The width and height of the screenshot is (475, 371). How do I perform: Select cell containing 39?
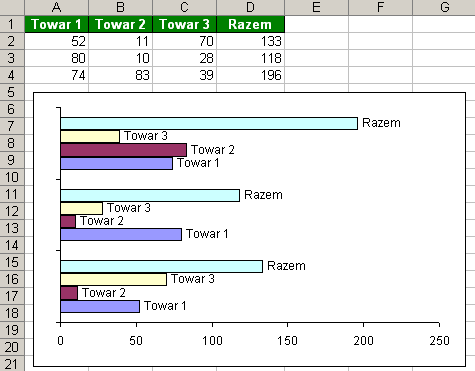(x=184, y=75)
